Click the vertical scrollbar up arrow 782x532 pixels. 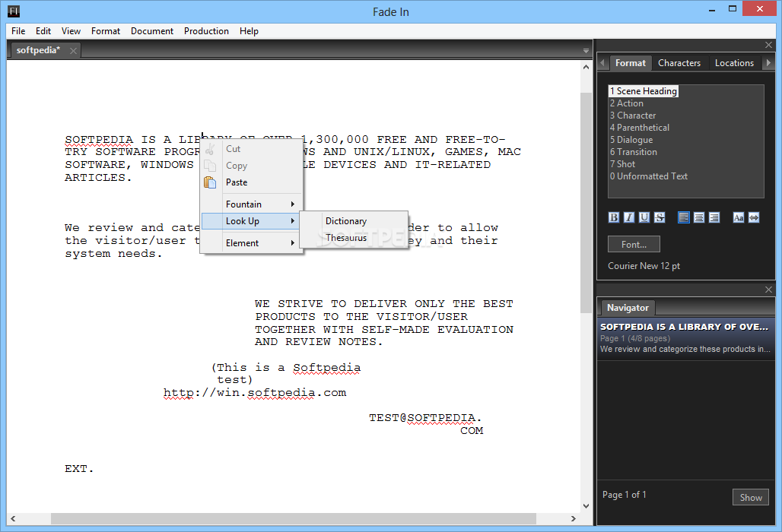click(586, 67)
